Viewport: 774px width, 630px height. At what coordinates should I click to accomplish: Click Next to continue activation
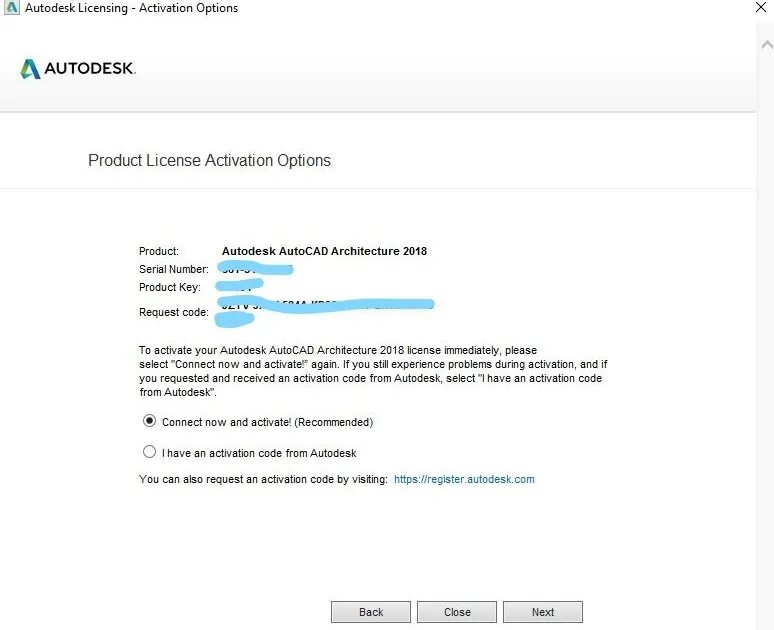542,612
